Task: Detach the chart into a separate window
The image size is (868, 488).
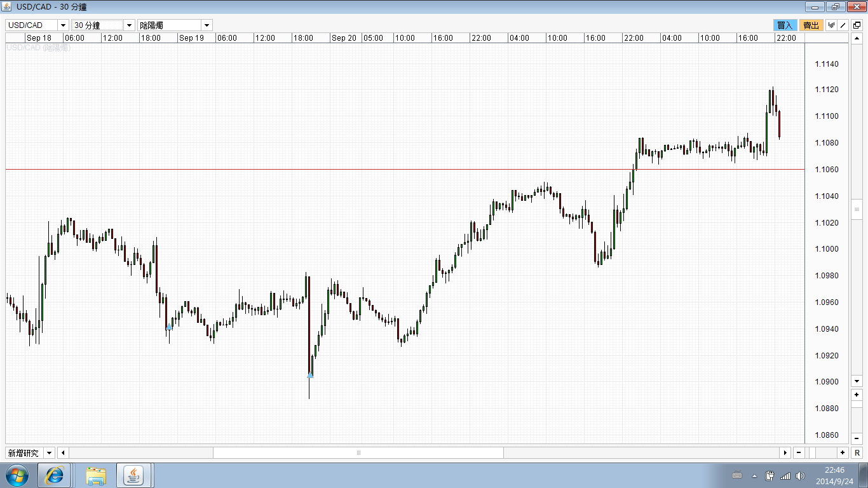Action: click(x=857, y=25)
